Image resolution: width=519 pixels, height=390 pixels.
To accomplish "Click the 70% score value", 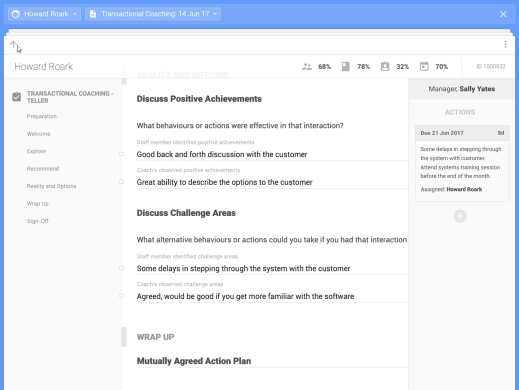I will (x=441, y=67).
